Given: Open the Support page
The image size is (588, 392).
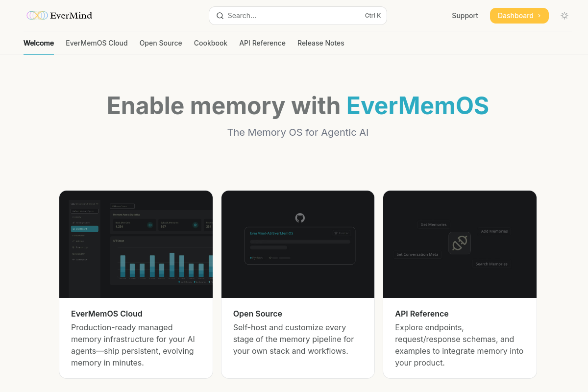Looking at the screenshot, I should (465, 16).
